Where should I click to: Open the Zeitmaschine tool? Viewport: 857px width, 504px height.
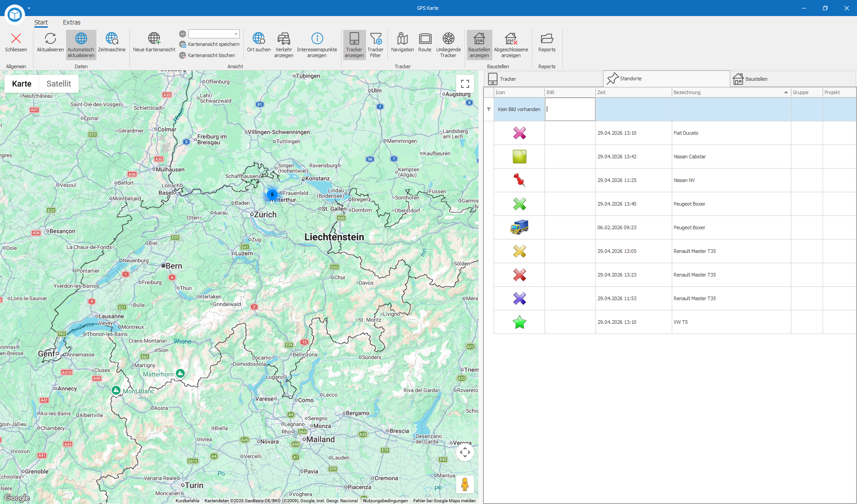point(112,42)
